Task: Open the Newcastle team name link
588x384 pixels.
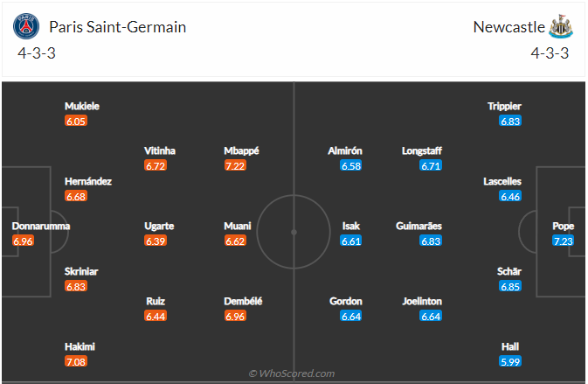Action: point(508,26)
